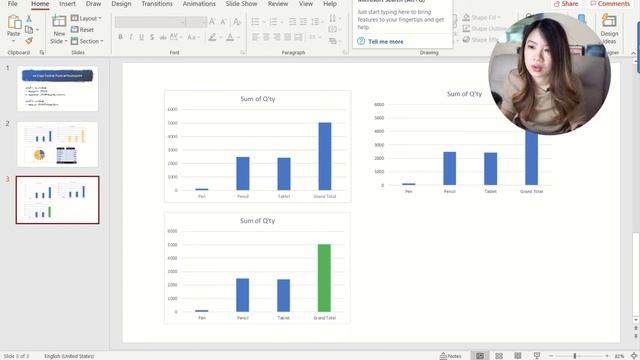
Task: Select slide 2 thumbnail
Action: click(58, 144)
